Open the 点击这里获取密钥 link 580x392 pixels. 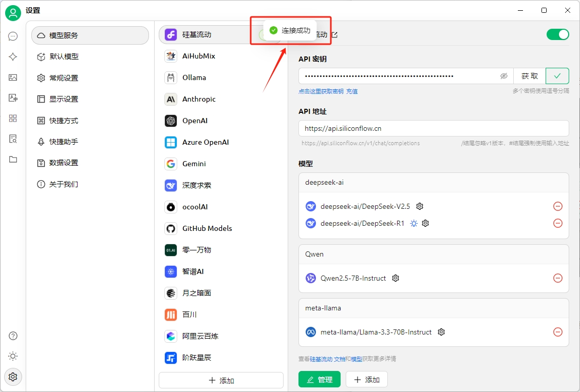(321, 91)
